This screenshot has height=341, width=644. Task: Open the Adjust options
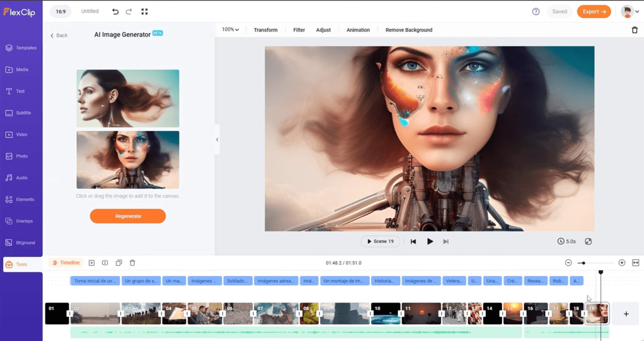(323, 30)
